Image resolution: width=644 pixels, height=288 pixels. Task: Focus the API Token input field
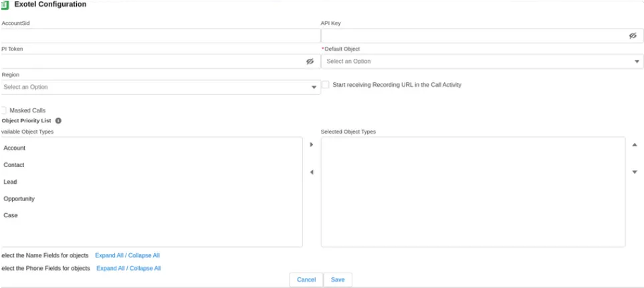pyautogui.click(x=160, y=61)
